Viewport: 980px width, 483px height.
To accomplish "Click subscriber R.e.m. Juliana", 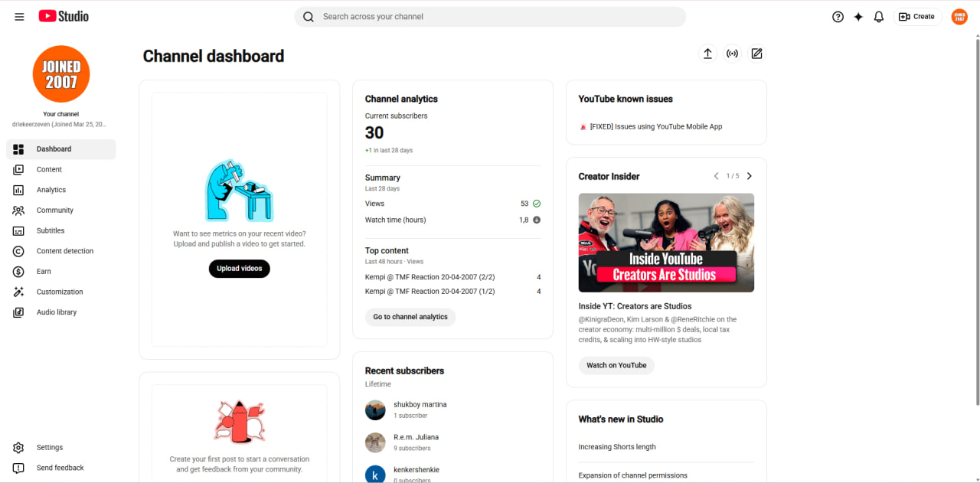I will 416,438.
